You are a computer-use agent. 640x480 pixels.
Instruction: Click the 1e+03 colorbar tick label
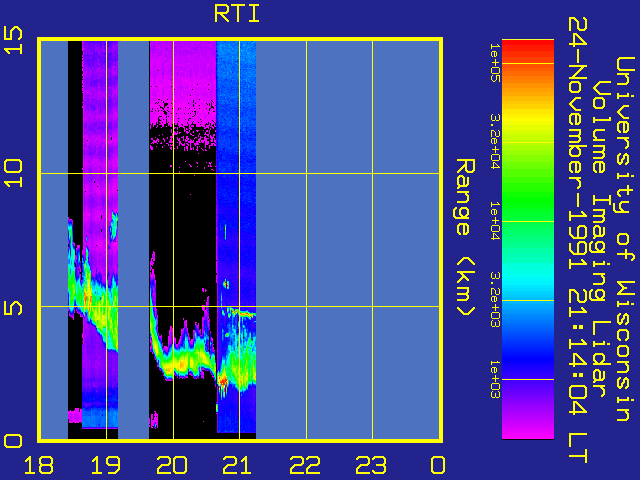pos(495,380)
